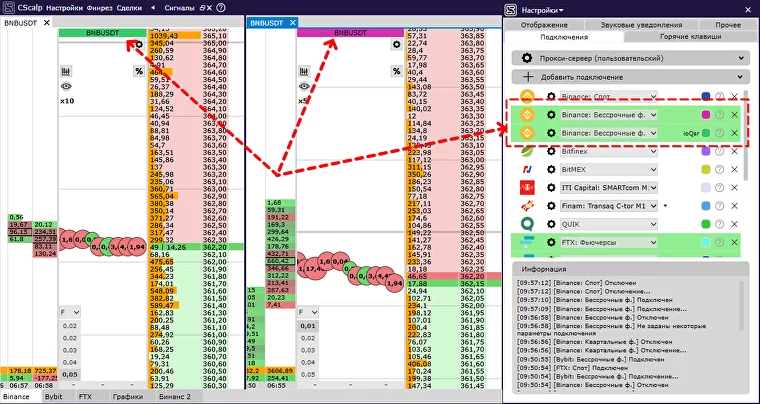Click price level 362,20 in x10 order book

(213, 247)
